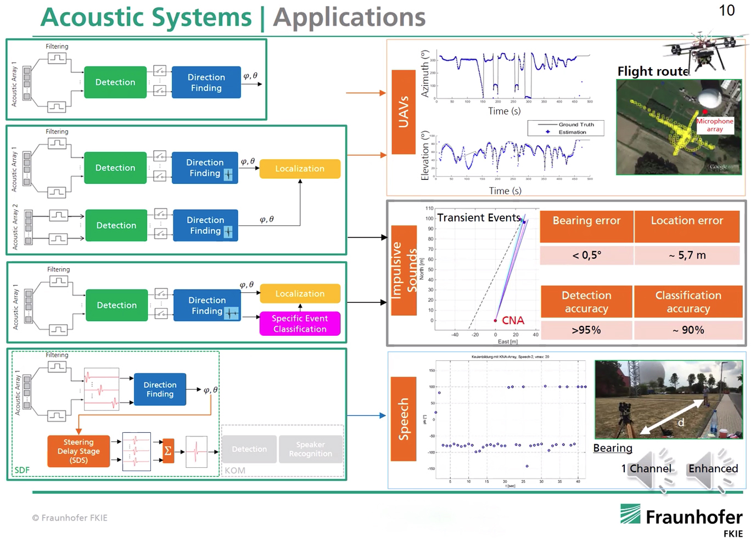Click the red CNA label on plot
The height and width of the screenshot is (548, 756).
[x=513, y=320]
